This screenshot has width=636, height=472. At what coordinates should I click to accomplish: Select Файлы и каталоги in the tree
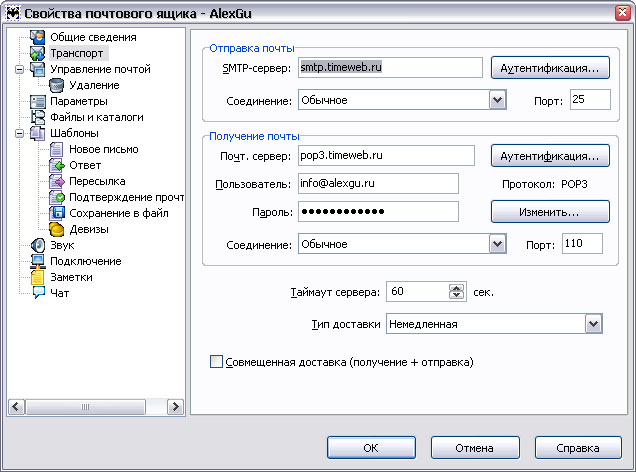pyautogui.click(x=97, y=117)
